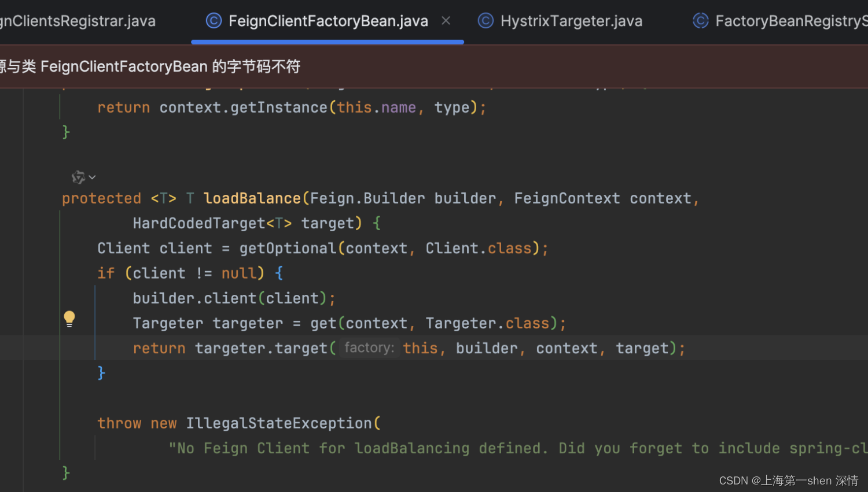Click the closing brace of the if block
The image size is (868, 492).
coord(101,373)
